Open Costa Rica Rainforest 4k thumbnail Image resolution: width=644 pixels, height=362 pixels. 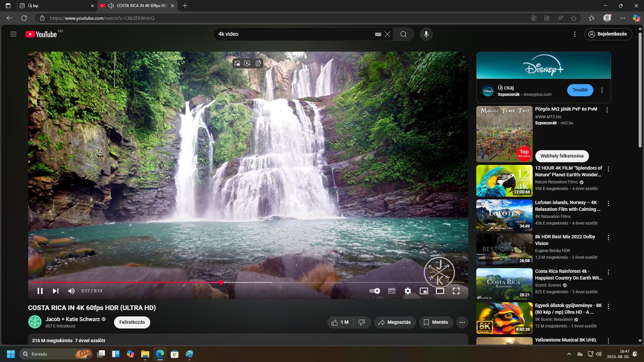click(504, 284)
